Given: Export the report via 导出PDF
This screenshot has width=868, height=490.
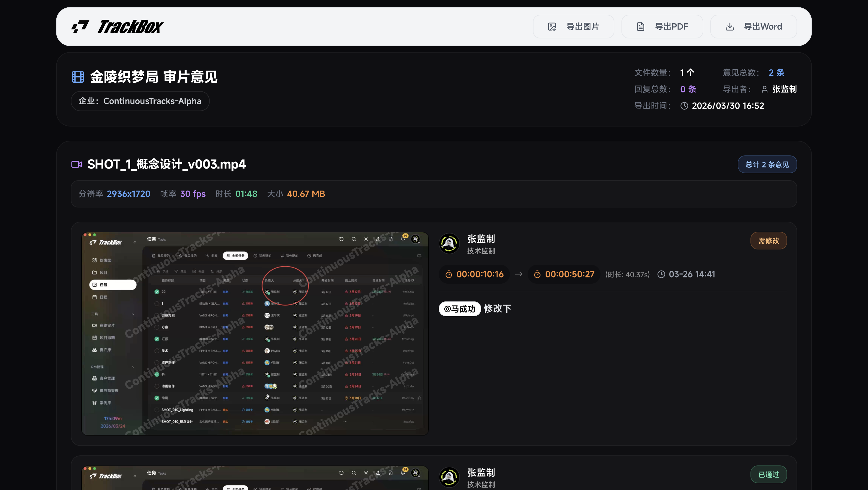Looking at the screenshot, I should pyautogui.click(x=662, y=27).
